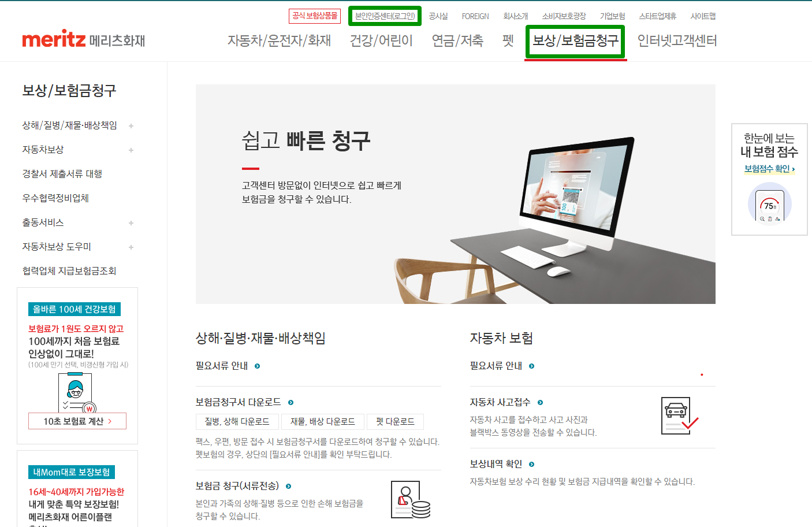Click the insurance claim document-and-coins icon

[411, 500]
